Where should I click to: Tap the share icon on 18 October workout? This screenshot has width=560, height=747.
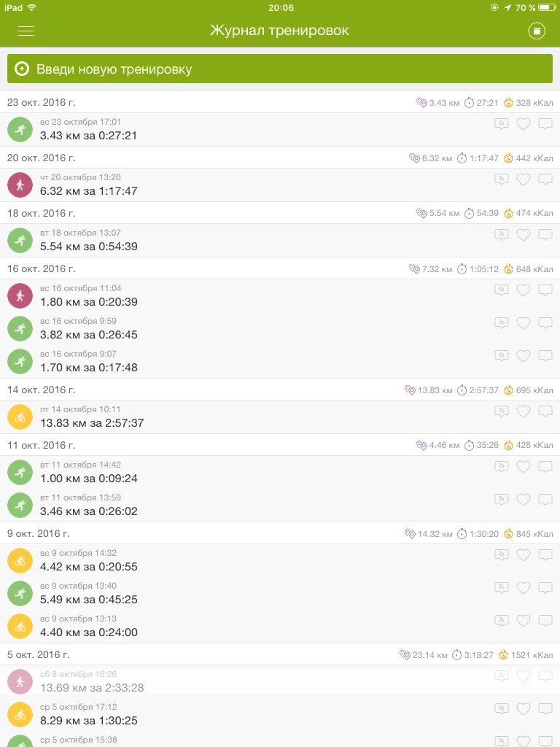coord(501,235)
